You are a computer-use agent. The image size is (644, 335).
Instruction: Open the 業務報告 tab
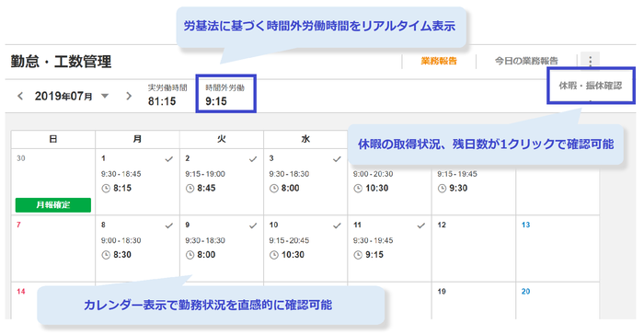(439, 61)
